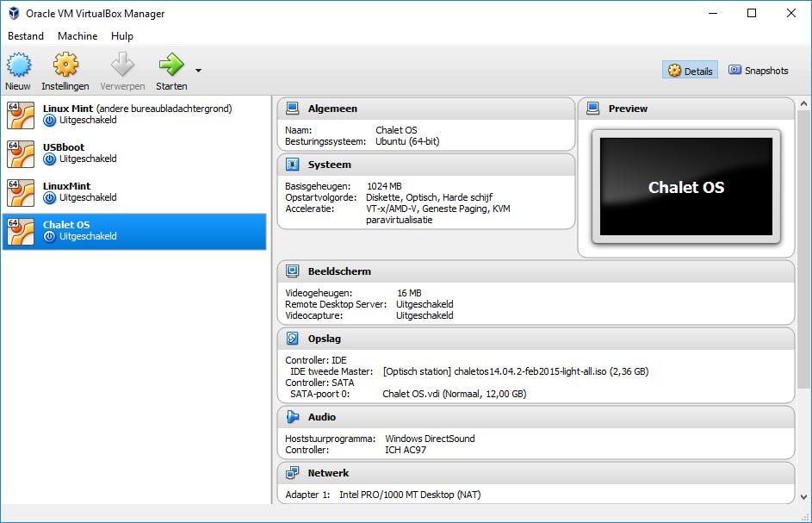Click the Beeldscherm monitor icon

click(x=293, y=271)
